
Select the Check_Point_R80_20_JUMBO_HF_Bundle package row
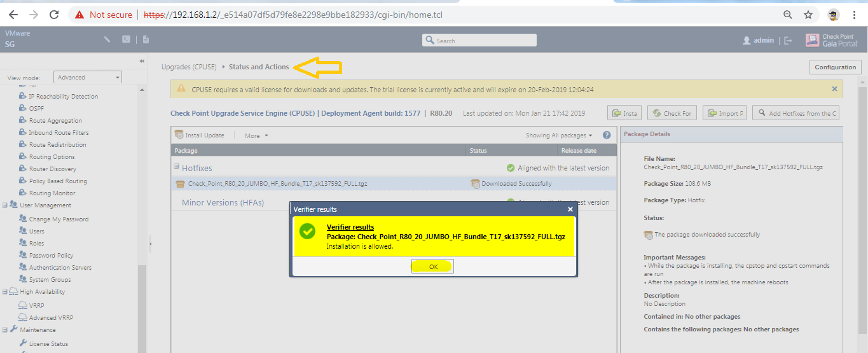394,183
